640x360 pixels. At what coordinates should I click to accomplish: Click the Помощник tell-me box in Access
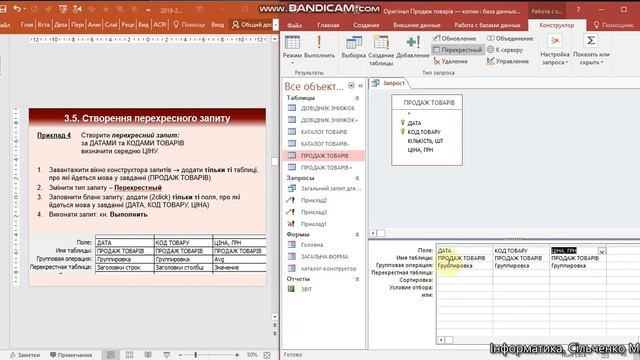[x=613, y=25]
